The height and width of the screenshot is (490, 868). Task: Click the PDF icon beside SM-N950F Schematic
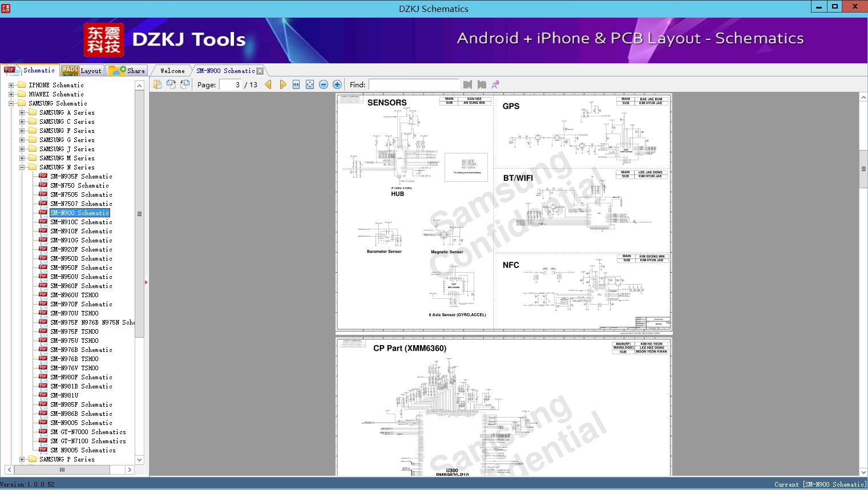pyautogui.click(x=43, y=267)
